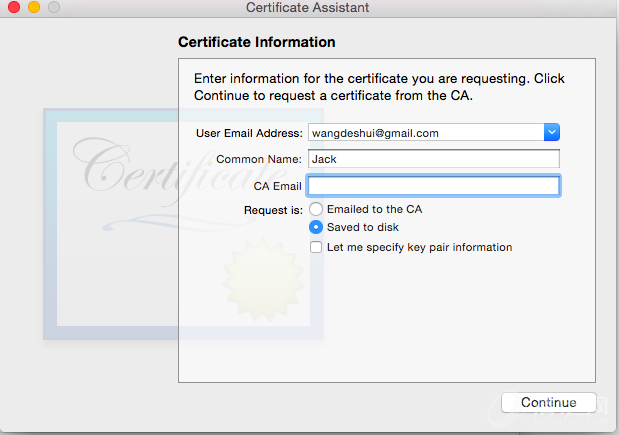Click the Enter information instruction text
The width and height of the screenshot is (619, 435).
point(379,87)
